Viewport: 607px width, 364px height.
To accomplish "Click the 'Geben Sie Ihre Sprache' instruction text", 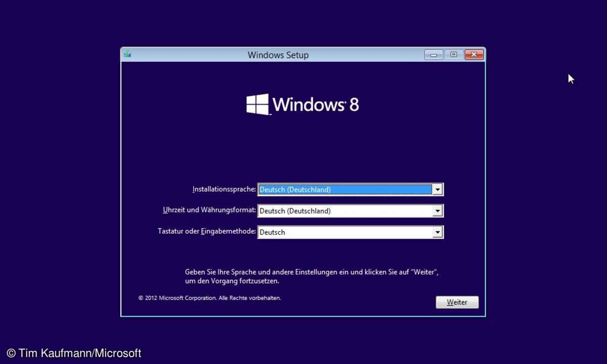I will 312,277.
